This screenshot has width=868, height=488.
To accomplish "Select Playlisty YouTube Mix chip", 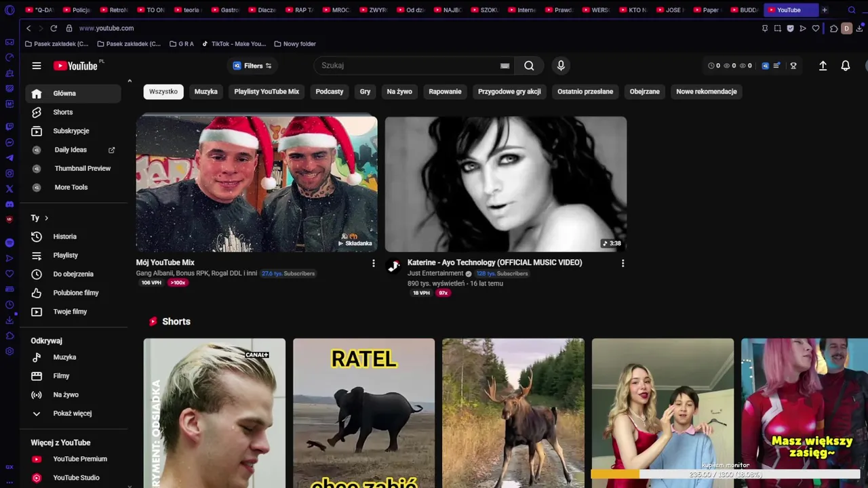I will click(267, 91).
